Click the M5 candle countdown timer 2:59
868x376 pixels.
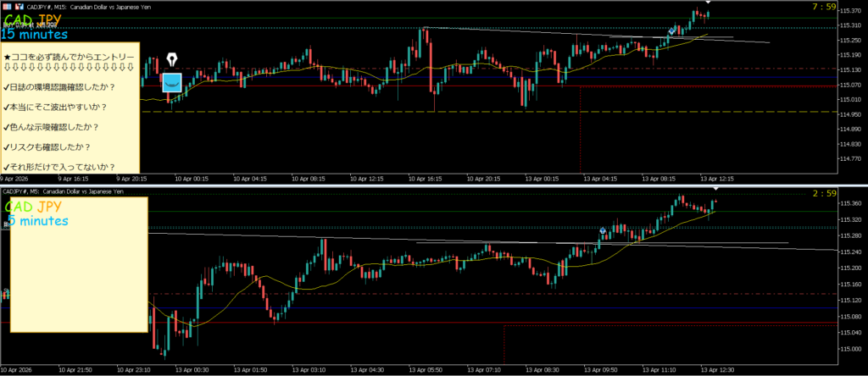tap(824, 194)
